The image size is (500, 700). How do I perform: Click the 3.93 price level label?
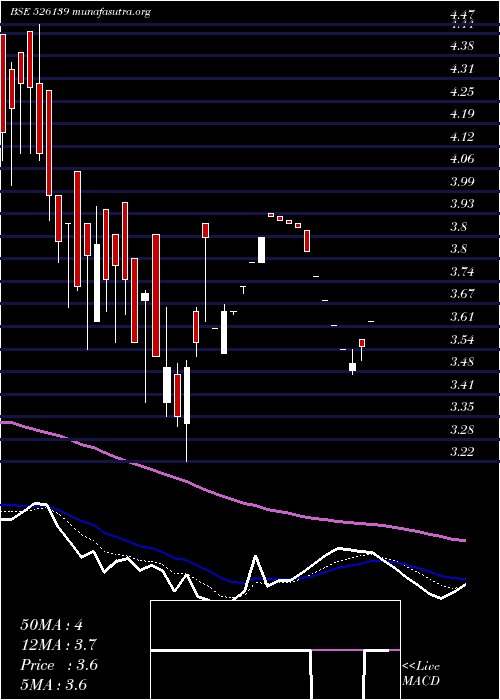tap(462, 204)
